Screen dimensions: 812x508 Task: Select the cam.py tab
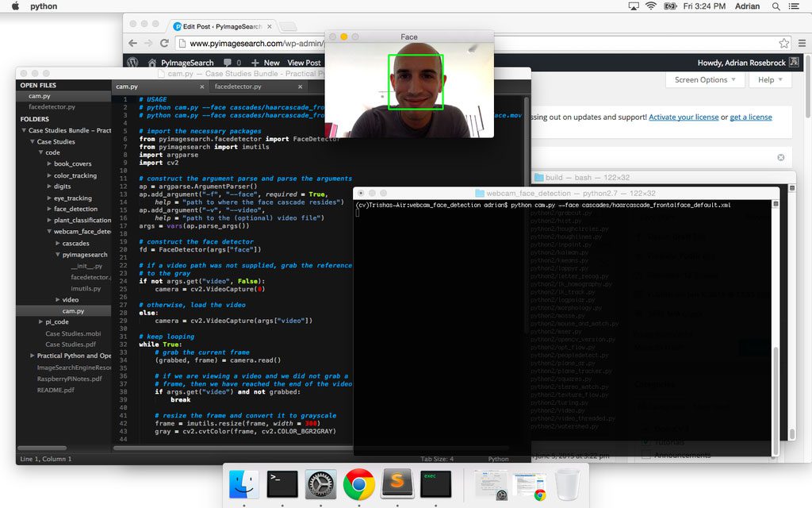coord(127,87)
